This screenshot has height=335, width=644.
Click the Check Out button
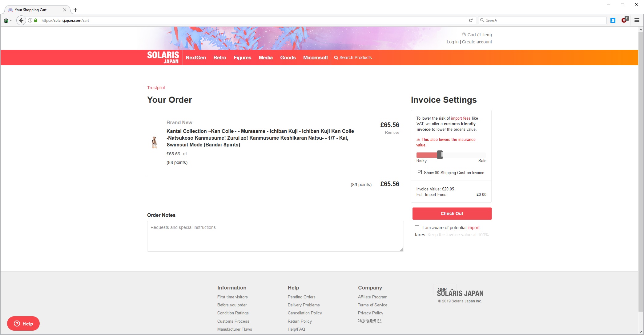[x=452, y=213]
